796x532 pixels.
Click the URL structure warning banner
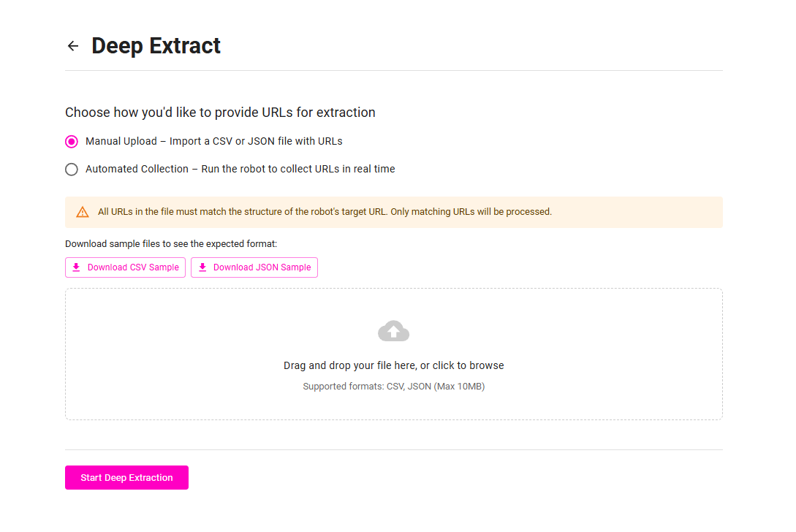coord(393,212)
